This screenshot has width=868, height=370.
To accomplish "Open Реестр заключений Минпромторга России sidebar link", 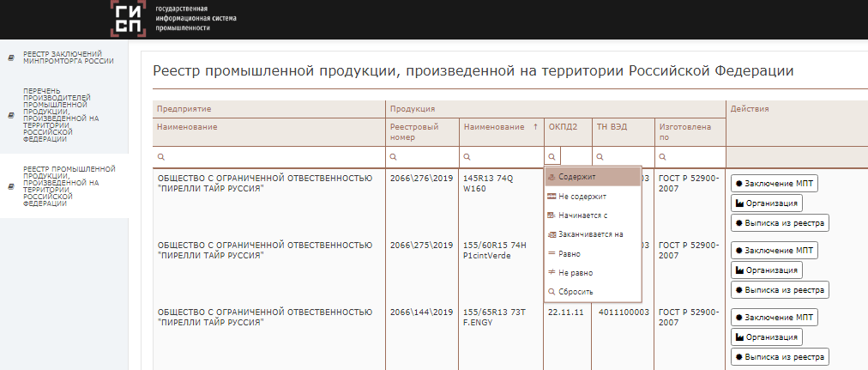I will tap(69, 58).
